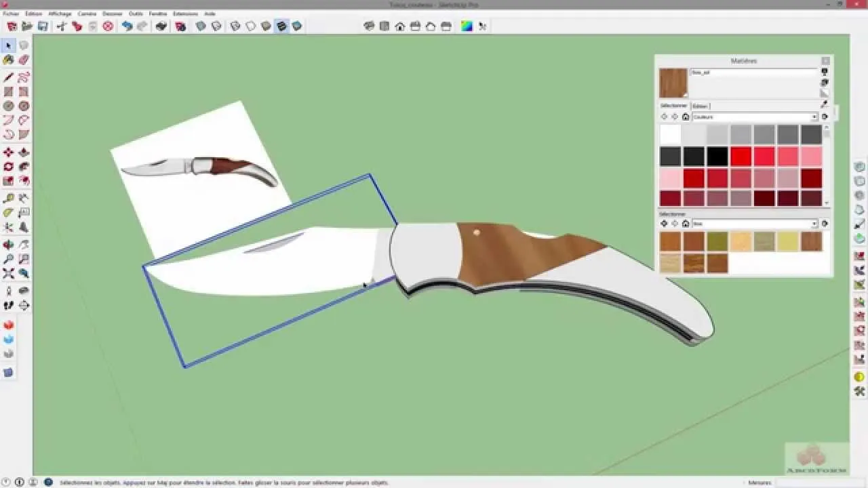Image resolution: width=868 pixels, height=488 pixels.
Task: Click the current wood material preview thumbnail
Action: [x=673, y=83]
